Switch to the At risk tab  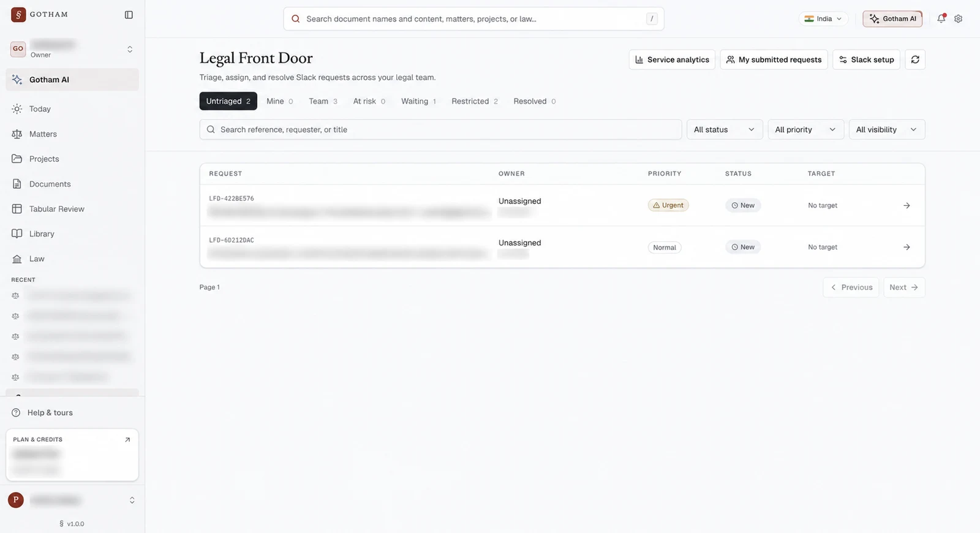click(369, 101)
